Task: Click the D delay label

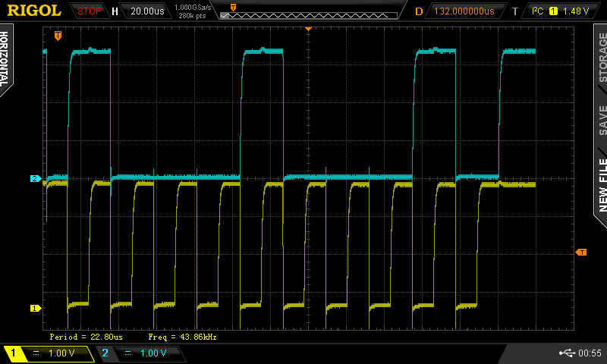Action: point(419,11)
